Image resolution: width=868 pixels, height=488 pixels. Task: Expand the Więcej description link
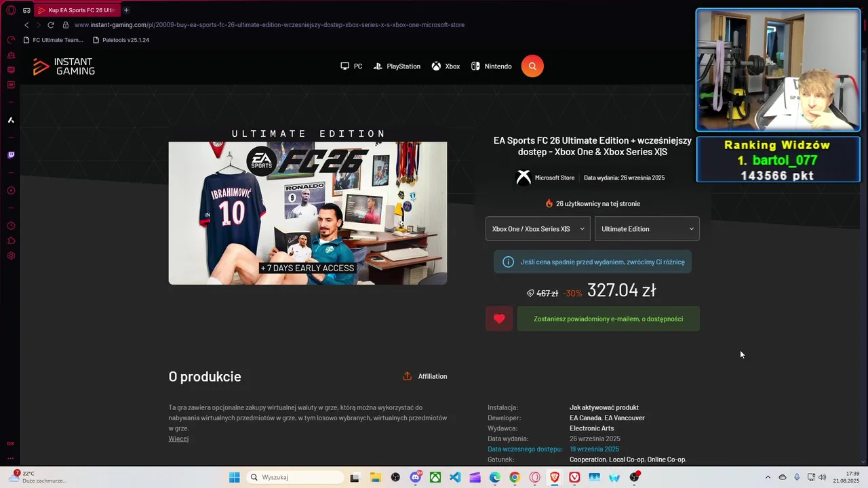(178, 439)
